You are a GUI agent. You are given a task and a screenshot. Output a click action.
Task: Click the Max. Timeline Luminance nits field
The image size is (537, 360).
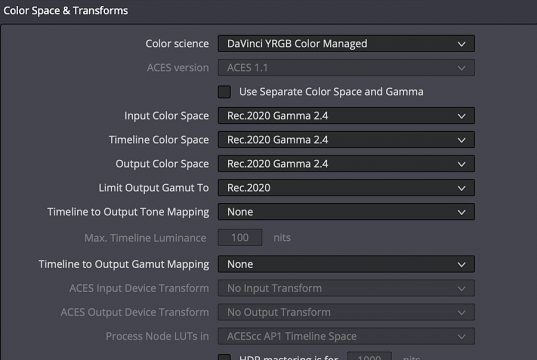[240, 238]
